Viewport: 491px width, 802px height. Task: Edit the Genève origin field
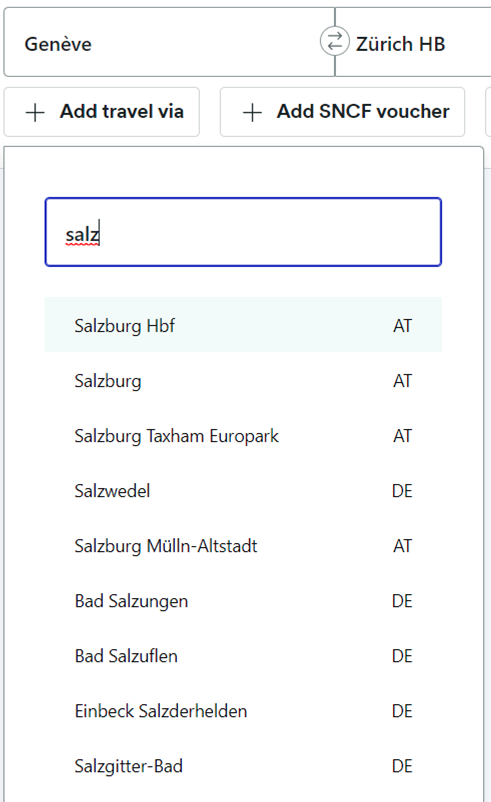[x=169, y=42]
